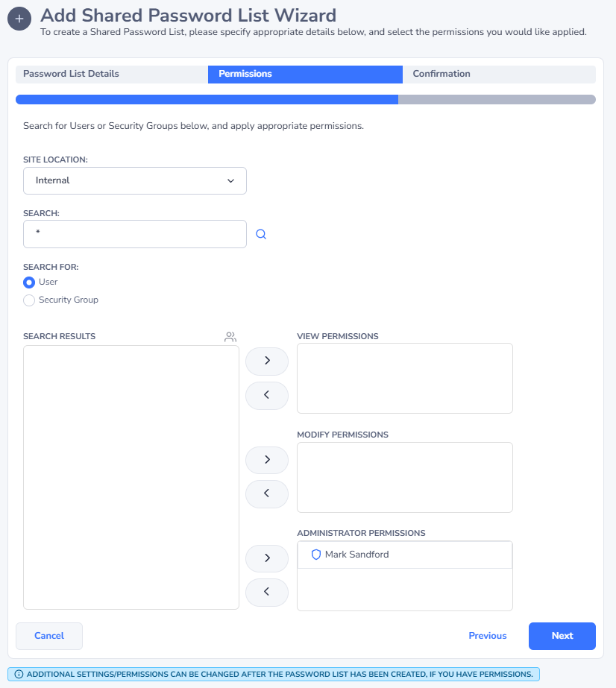Screen dimensions: 616x688
Task: Click the Previous link
Action: pos(487,636)
